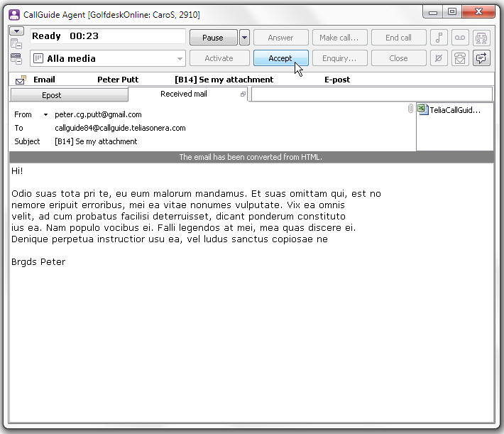Select the Received mail tab

coord(183,94)
